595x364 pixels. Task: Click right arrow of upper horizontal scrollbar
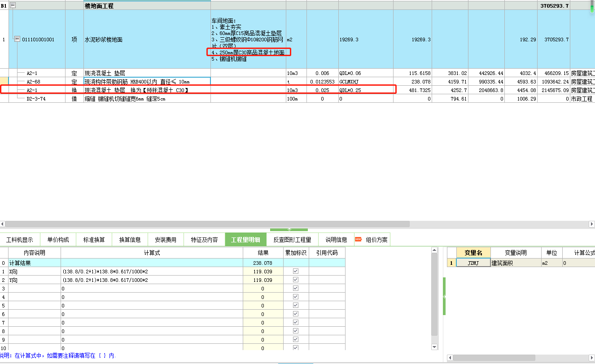pos(591,224)
